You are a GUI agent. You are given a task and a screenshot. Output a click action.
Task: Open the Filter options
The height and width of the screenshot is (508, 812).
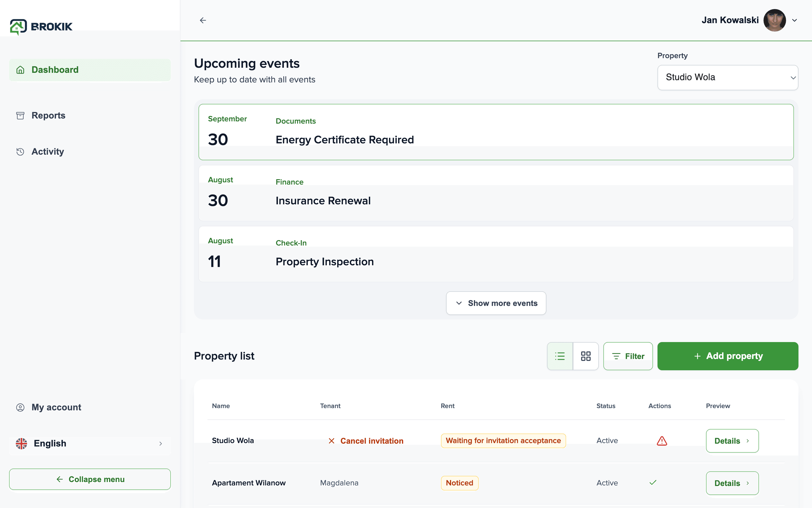(x=628, y=356)
